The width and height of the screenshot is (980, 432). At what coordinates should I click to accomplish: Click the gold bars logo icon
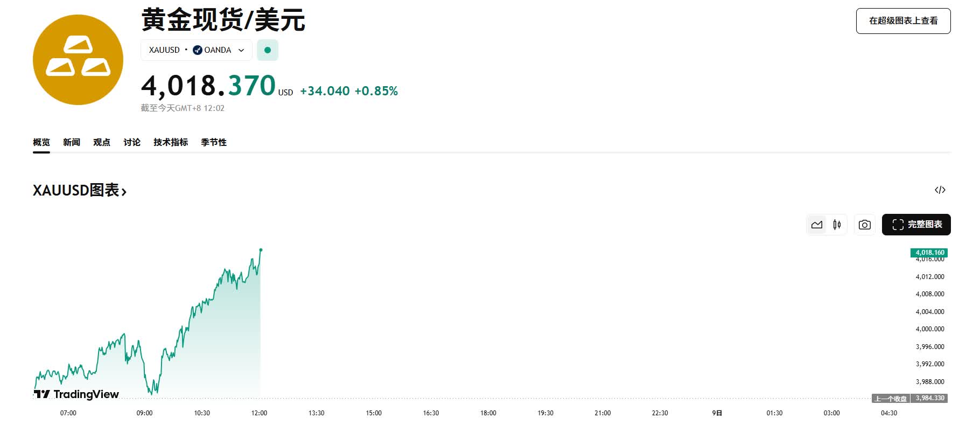coord(78,60)
